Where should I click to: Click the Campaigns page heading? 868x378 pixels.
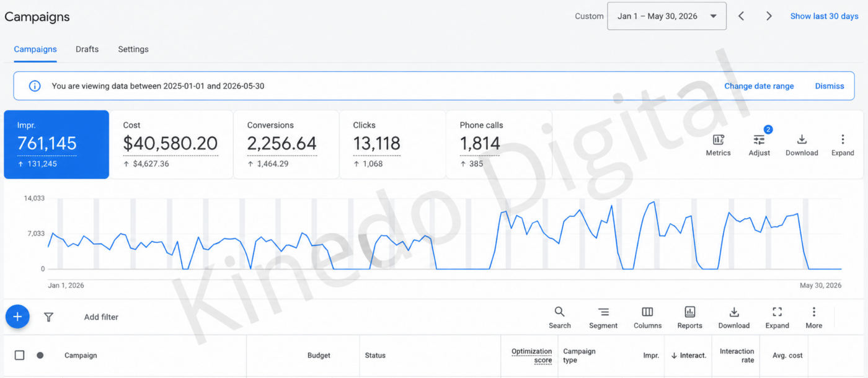click(37, 17)
